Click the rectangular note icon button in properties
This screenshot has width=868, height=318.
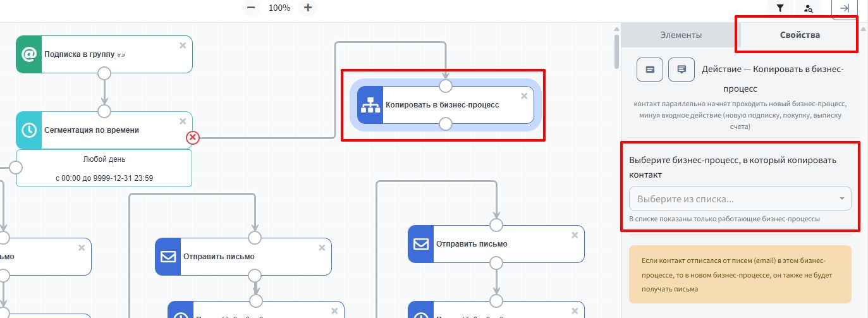650,69
